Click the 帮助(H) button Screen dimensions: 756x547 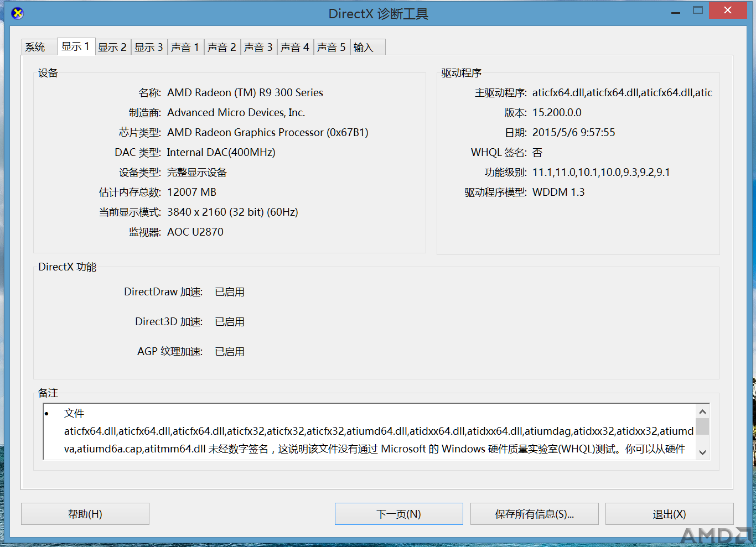[x=85, y=514]
